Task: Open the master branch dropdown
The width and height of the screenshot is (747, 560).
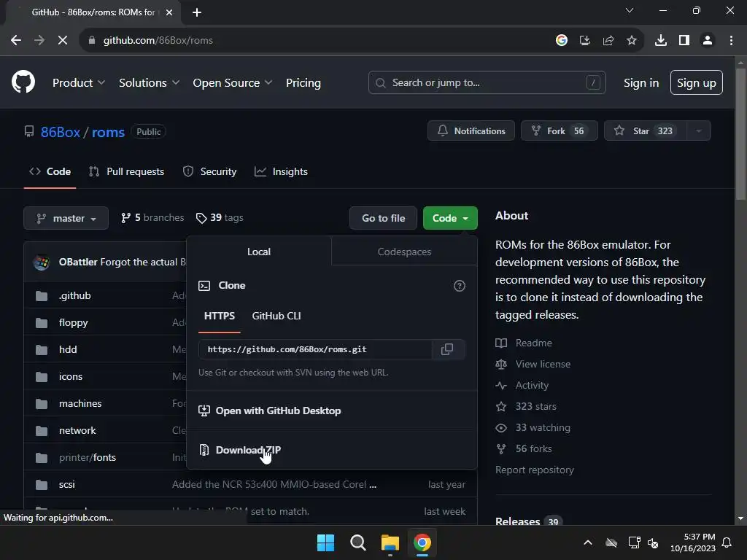Action: pyautogui.click(x=66, y=218)
